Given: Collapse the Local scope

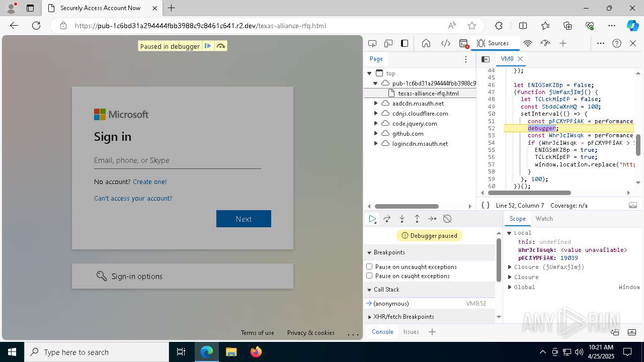Looking at the screenshot, I should [509, 233].
